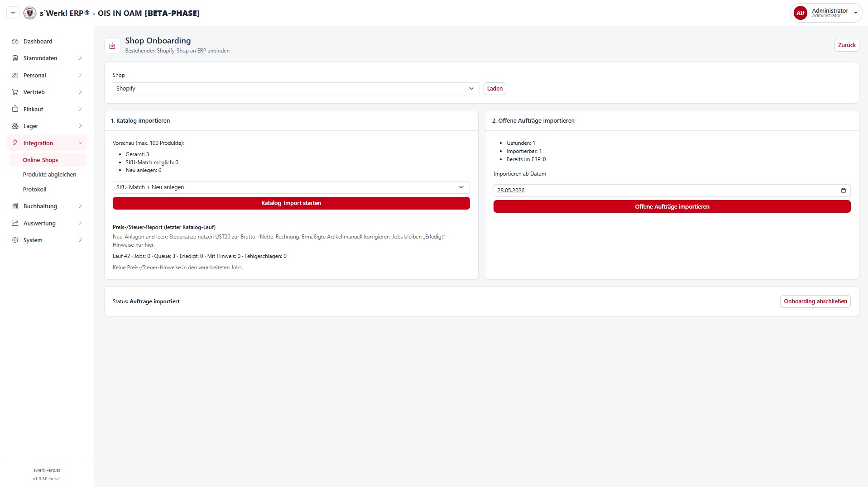Open the SKU-Match + Neu anlegen dropdown
The height and width of the screenshot is (487, 868).
[x=291, y=187]
